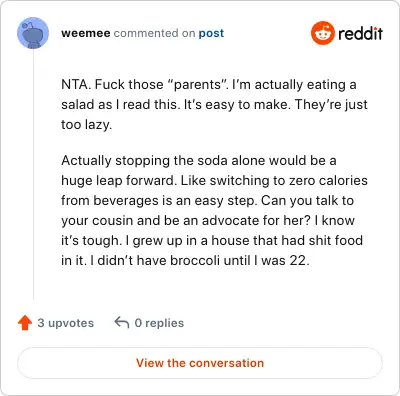Open the blue post link
This screenshot has height=396, width=400.
[x=211, y=33]
